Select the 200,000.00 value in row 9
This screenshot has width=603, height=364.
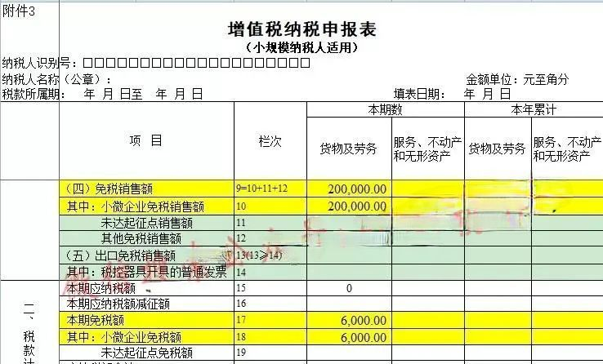[356, 189]
